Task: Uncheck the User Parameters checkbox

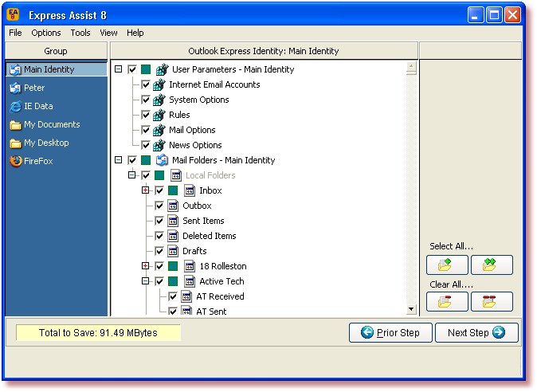Action: (x=132, y=69)
